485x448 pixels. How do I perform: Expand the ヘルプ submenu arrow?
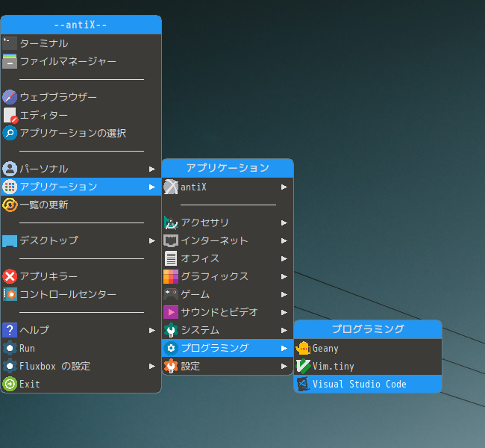coord(152,330)
